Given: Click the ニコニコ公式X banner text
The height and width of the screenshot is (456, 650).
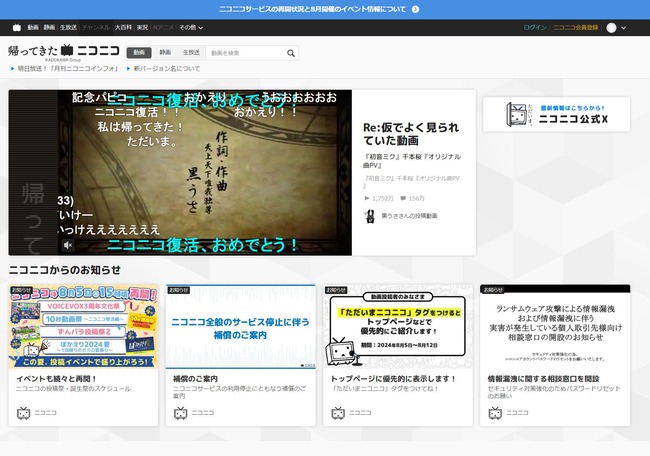Looking at the screenshot, I should pos(573,119).
